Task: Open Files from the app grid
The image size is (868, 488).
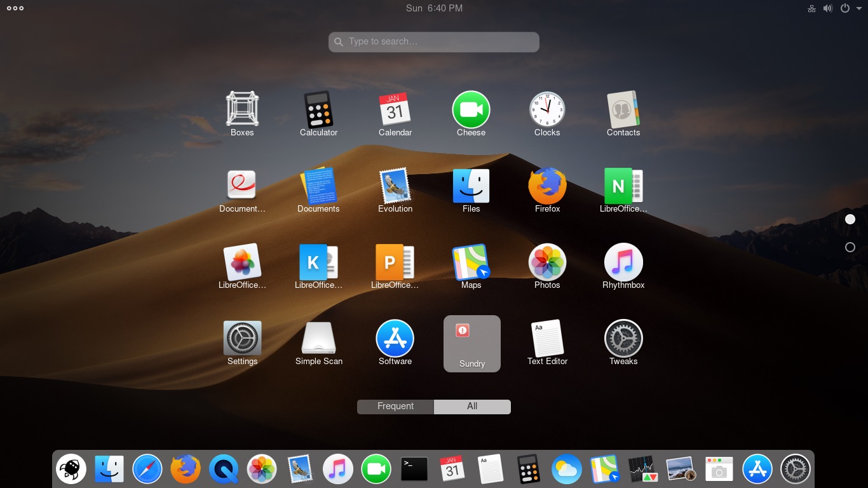Action: [471, 191]
